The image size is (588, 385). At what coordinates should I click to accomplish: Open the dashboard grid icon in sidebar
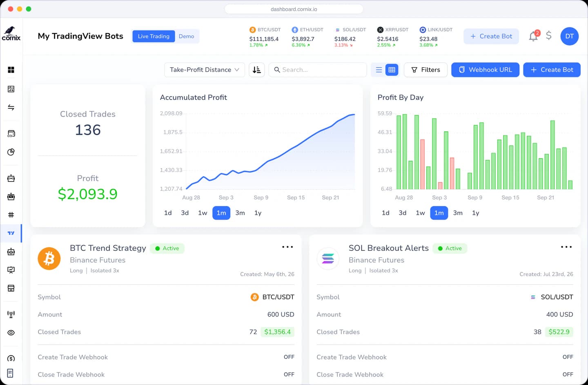coord(11,70)
